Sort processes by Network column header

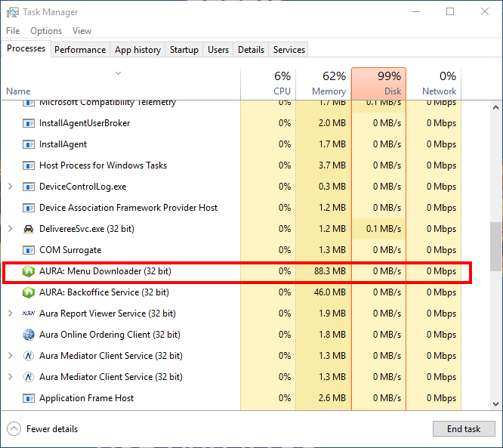434,84
